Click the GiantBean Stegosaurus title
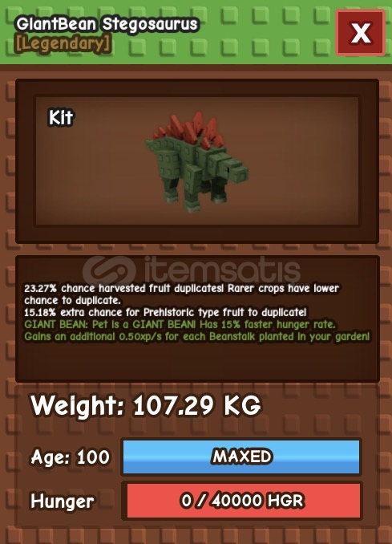This screenshot has width=392, height=544. [x=107, y=24]
